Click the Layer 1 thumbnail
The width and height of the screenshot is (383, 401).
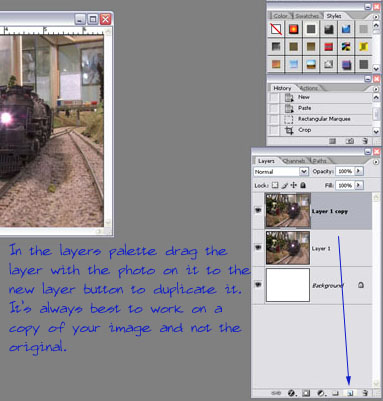pos(288,248)
